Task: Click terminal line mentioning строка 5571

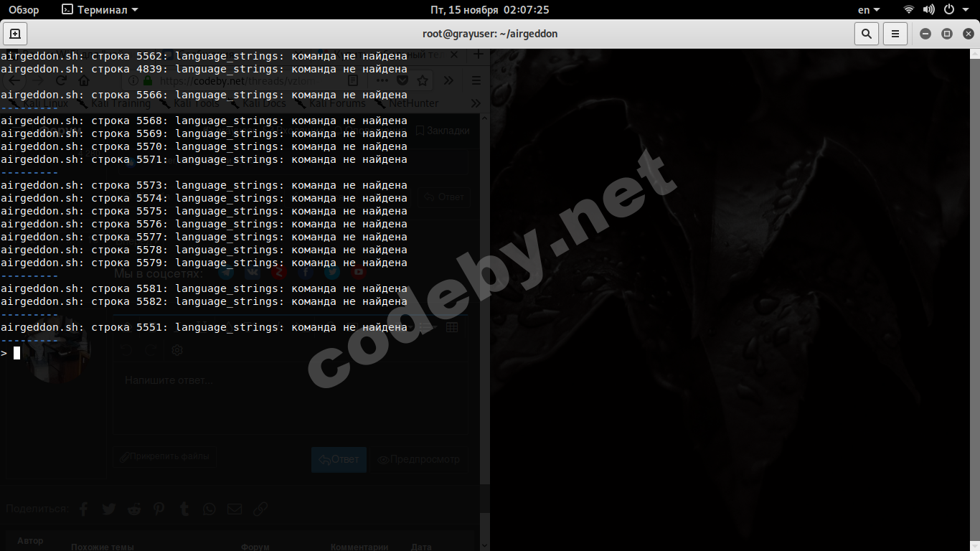Action: 204,159
